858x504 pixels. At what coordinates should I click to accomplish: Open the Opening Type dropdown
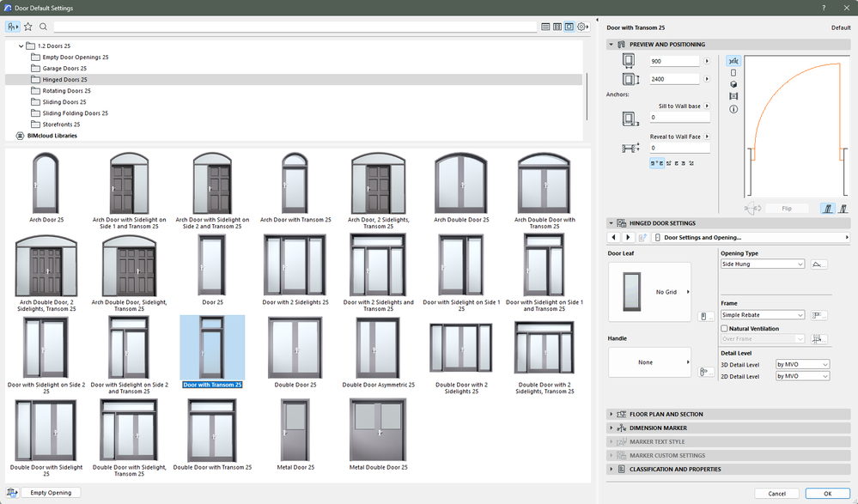[762, 264]
